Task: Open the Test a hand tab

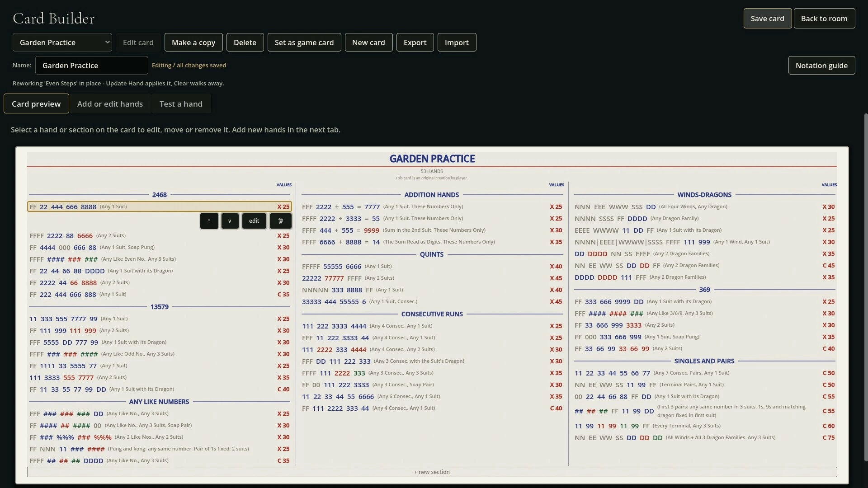Action: [181, 104]
